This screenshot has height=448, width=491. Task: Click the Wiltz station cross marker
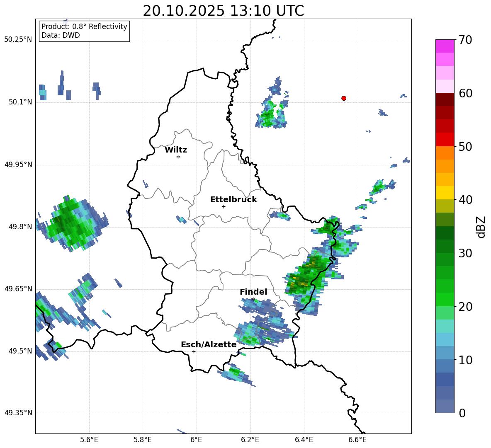178,157
